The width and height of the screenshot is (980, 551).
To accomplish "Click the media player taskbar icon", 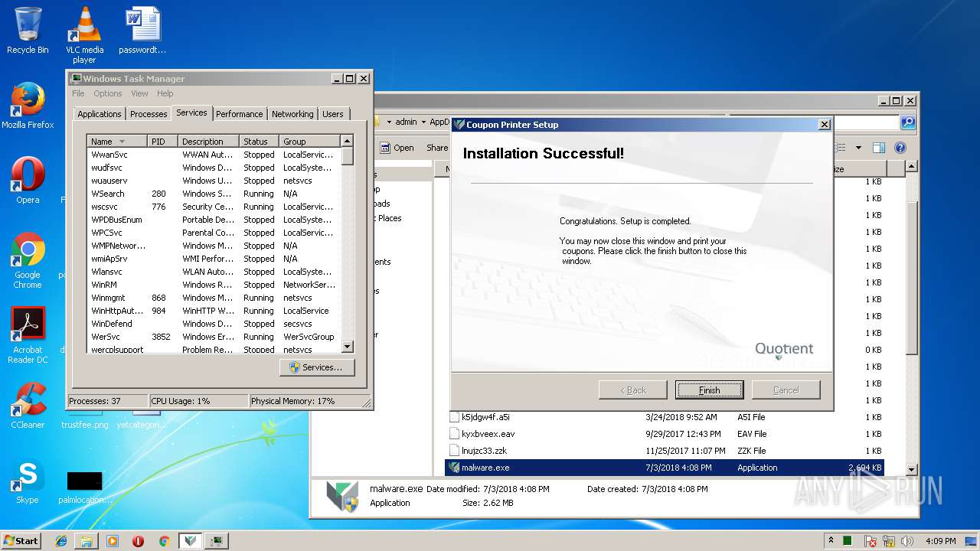I will point(113,541).
